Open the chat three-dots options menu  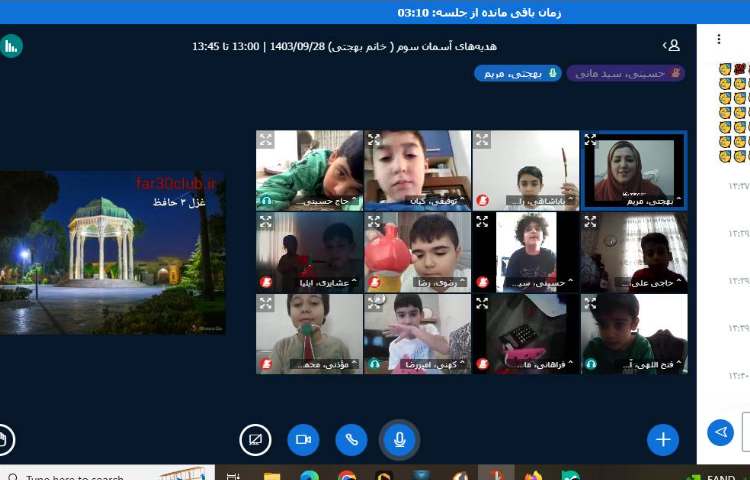(718, 40)
